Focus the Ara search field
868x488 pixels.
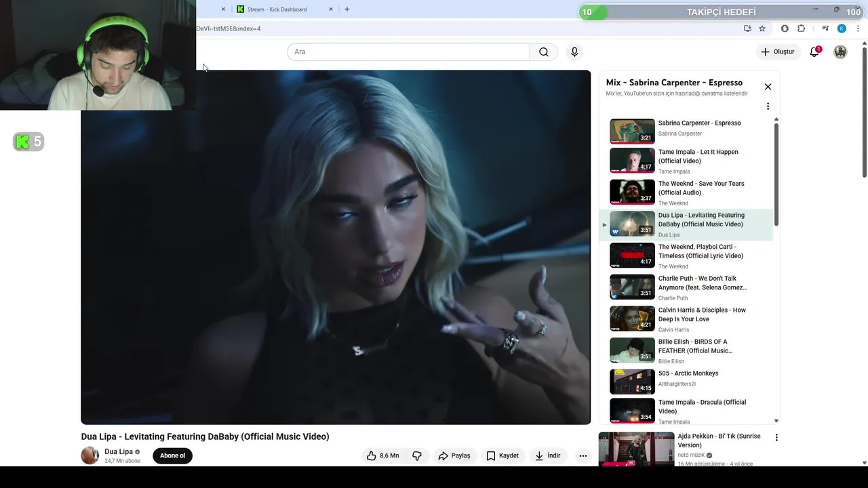[x=408, y=52]
